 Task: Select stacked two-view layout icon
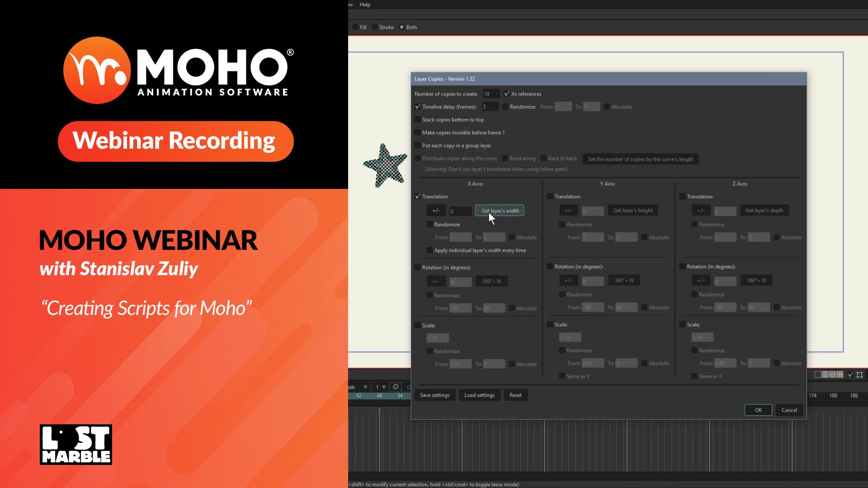coord(832,375)
